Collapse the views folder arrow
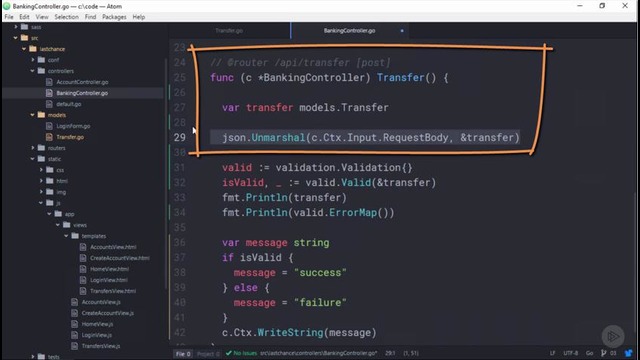The image size is (640, 360). [58, 225]
